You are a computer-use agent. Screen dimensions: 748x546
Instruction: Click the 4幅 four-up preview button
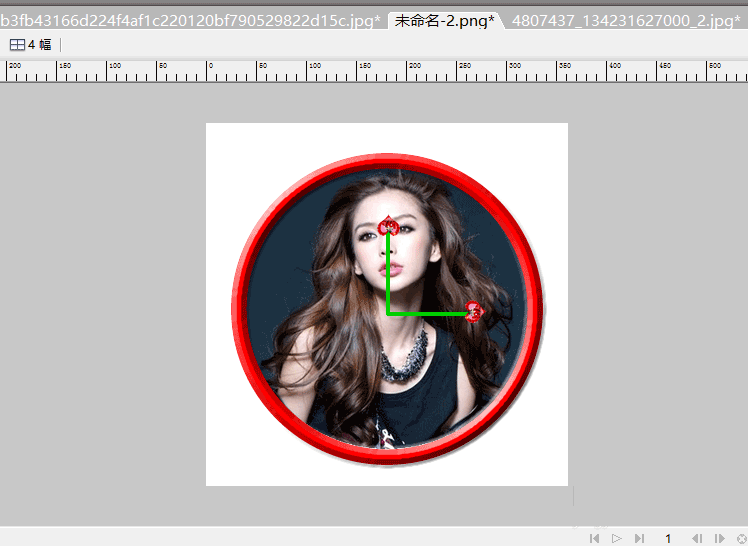click(30, 44)
